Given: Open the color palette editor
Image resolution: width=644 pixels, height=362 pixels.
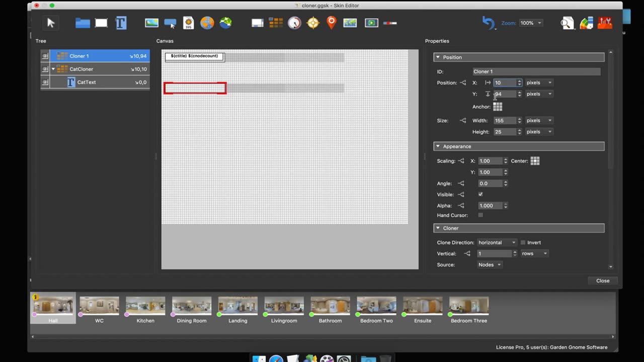Looking at the screenshot, I should (x=586, y=23).
